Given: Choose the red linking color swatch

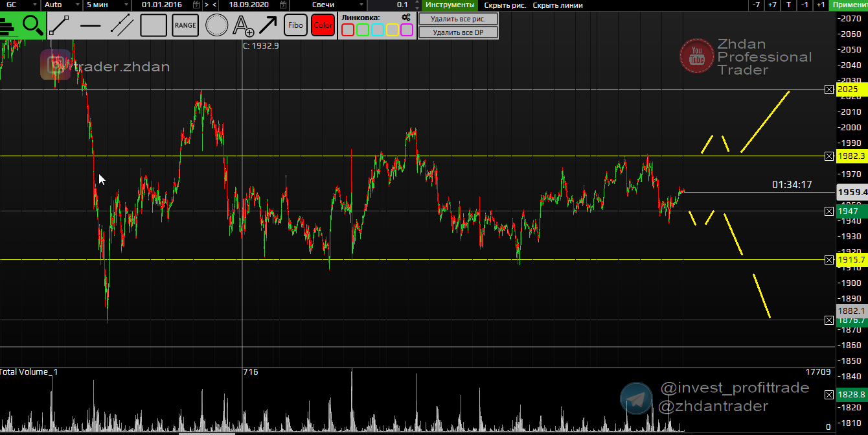Looking at the screenshot, I should click(x=348, y=29).
